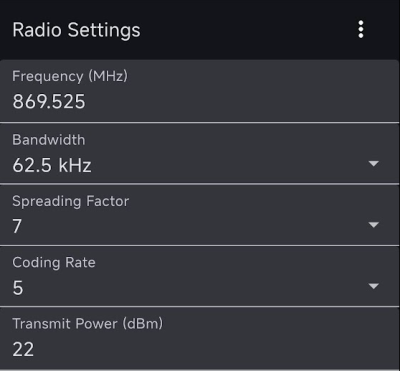The width and height of the screenshot is (400, 371).
Task: Select the coding rate value 5
Action: coord(18,288)
